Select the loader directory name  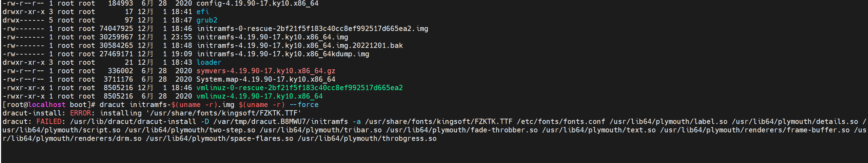click(209, 62)
